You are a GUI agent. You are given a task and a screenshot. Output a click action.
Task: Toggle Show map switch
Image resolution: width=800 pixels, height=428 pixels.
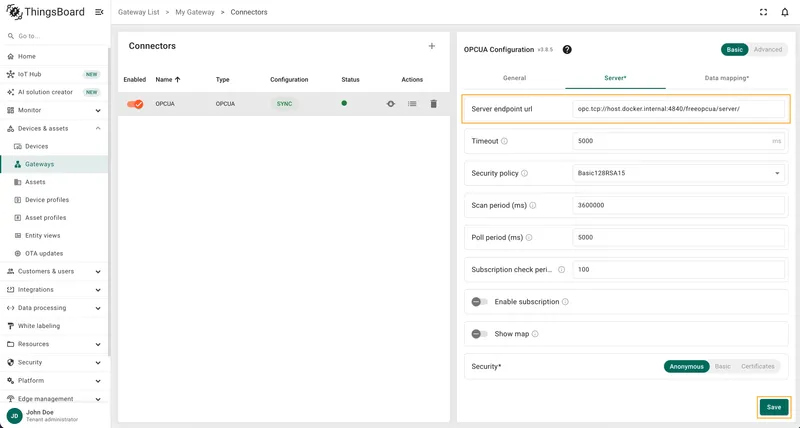click(479, 334)
